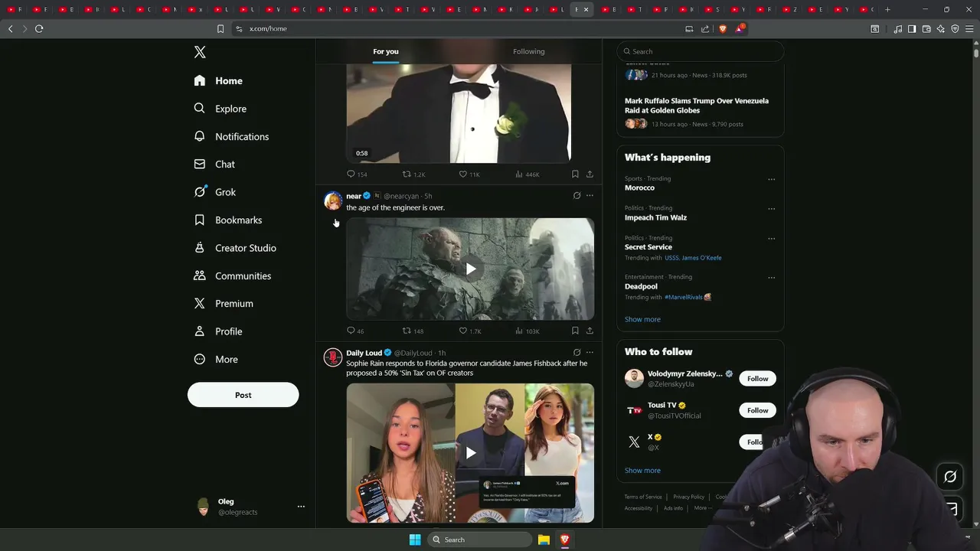The height and width of the screenshot is (551, 980).
Task: Share near's post
Action: 590,331
